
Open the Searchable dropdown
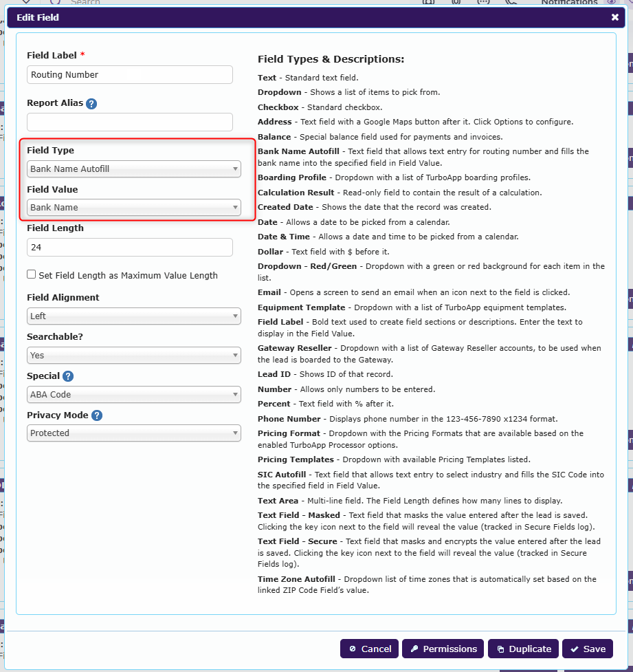coord(133,356)
